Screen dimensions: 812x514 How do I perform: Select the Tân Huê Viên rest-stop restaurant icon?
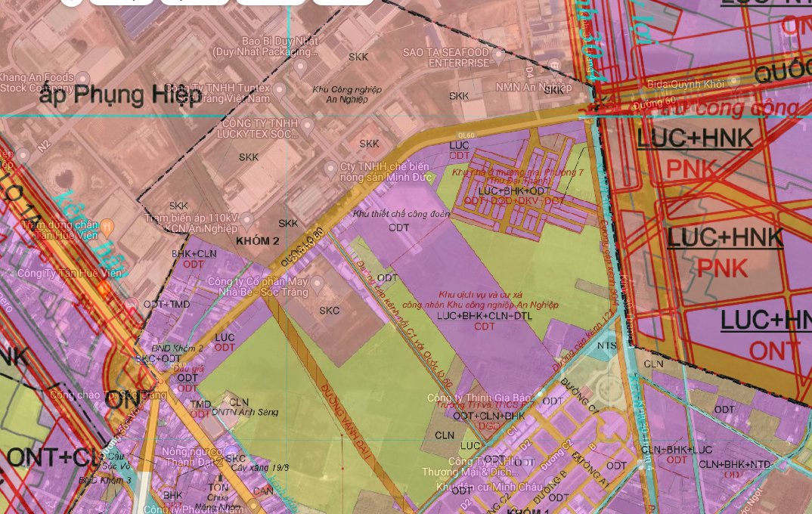pos(107,227)
